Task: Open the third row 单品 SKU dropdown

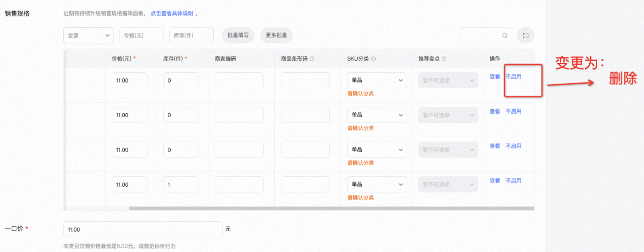Action: pos(377,149)
